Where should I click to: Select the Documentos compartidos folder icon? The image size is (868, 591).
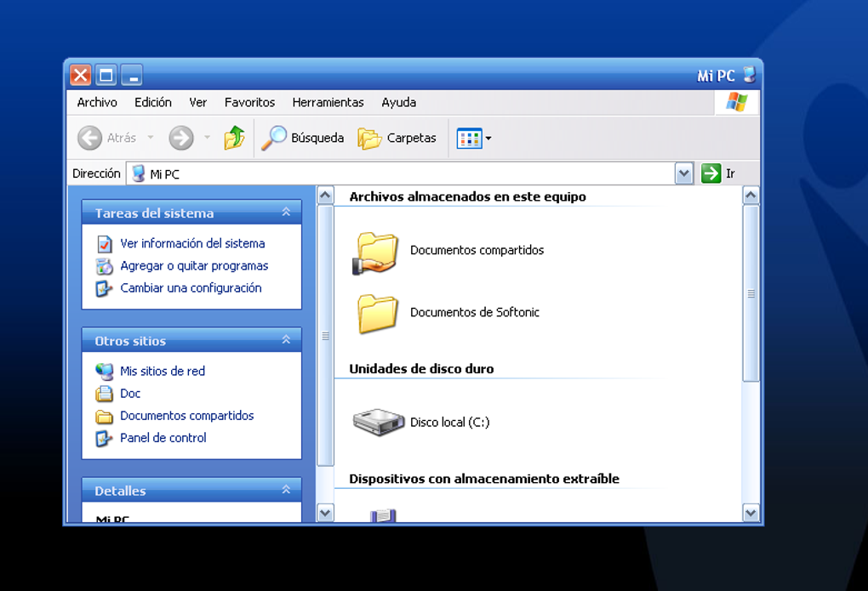click(x=375, y=253)
